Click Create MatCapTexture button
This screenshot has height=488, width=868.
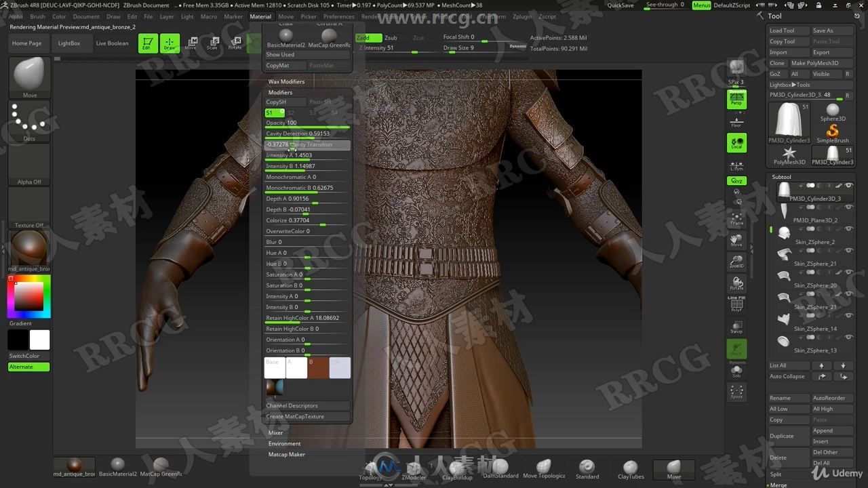point(307,416)
